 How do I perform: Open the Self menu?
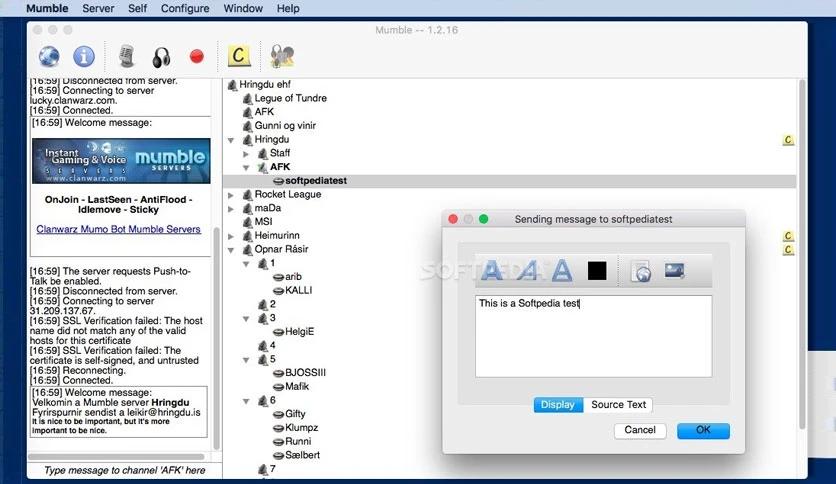pyautogui.click(x=137, y=9)
